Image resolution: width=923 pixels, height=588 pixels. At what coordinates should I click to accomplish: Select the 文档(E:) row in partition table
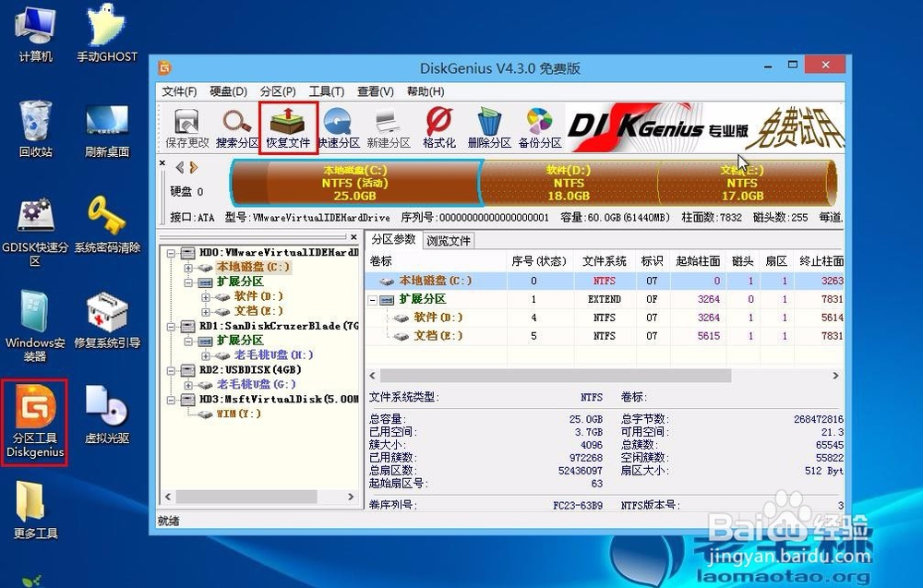point(605,336)
